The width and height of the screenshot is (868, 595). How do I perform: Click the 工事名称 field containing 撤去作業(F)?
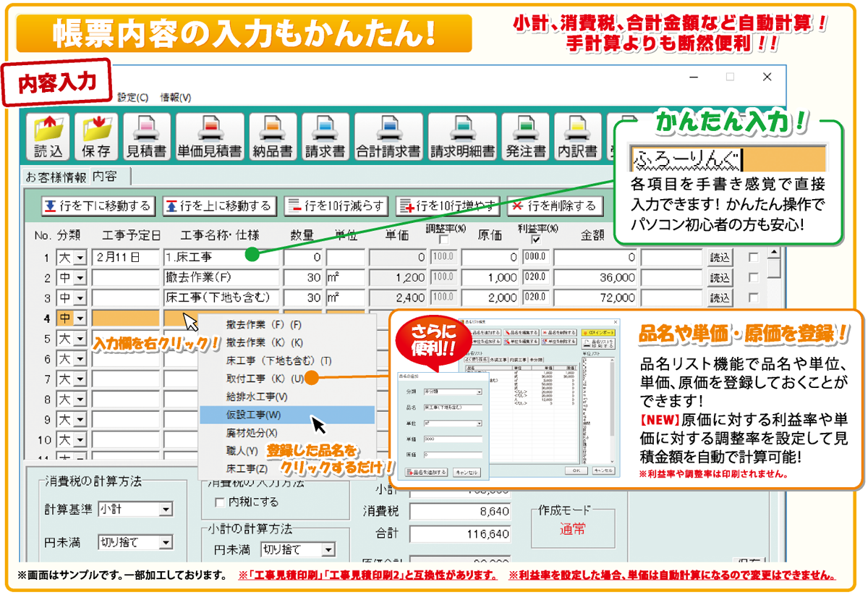point(221,277)
